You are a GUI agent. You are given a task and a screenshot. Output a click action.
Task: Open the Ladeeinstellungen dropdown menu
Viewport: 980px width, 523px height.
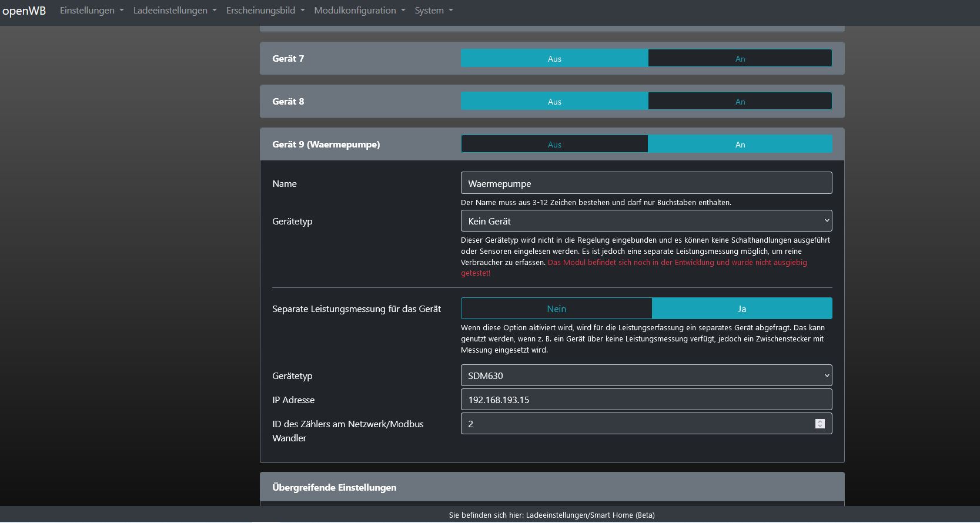pyautogui.click(x=175, y=11)
